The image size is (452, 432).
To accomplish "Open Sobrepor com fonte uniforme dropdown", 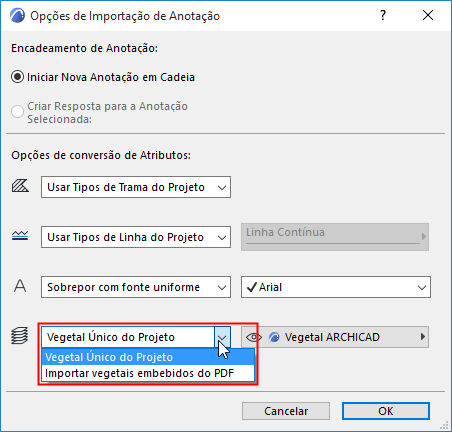I will pyautogui.click(x=136, y=287).
